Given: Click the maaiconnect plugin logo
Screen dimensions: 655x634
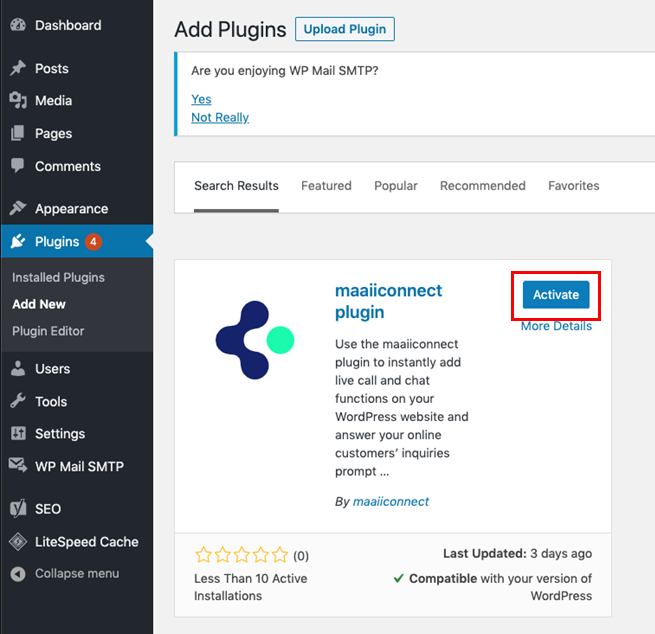Looking at the screenshot, I should click(x=255, y=340).
